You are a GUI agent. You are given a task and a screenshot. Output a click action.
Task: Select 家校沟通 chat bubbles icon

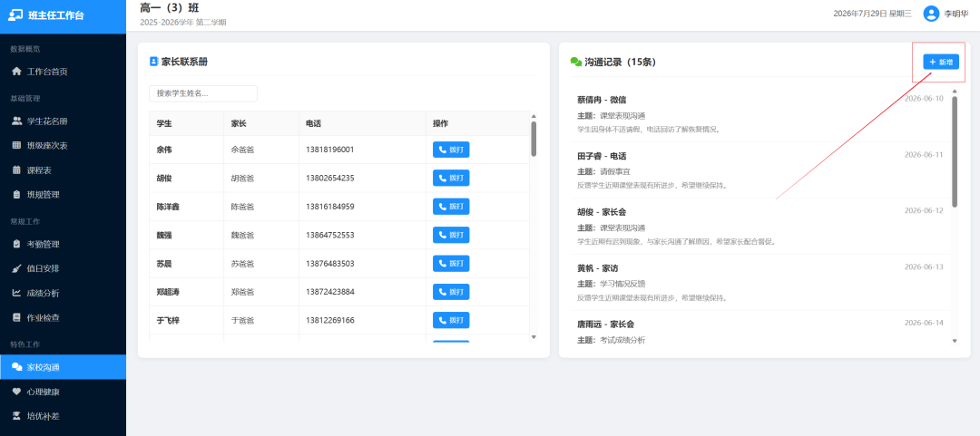(17, 367)
